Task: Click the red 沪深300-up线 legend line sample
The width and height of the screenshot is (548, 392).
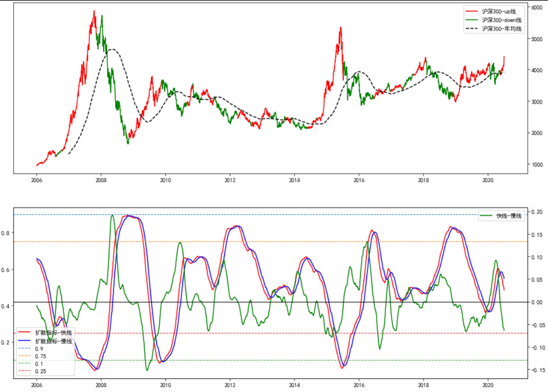Action: point(472,11)
